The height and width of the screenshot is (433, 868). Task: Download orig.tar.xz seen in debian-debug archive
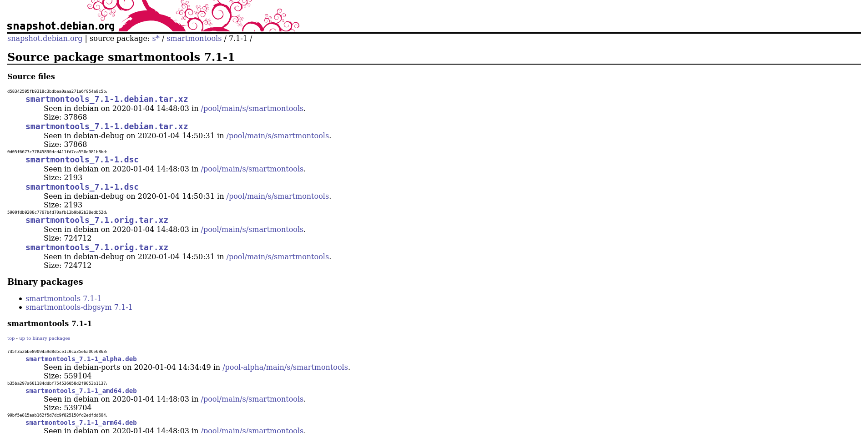[x=97, y=247]
